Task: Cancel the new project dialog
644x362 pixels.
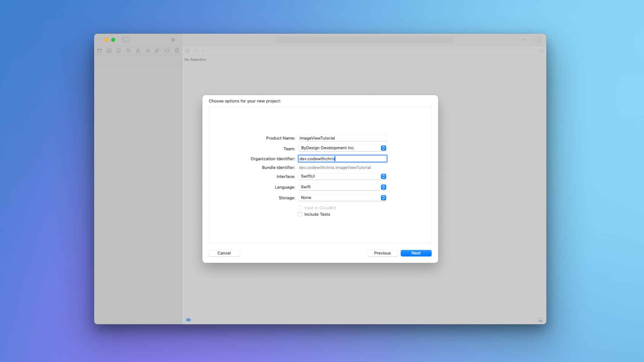Action: tap(224, 253)
